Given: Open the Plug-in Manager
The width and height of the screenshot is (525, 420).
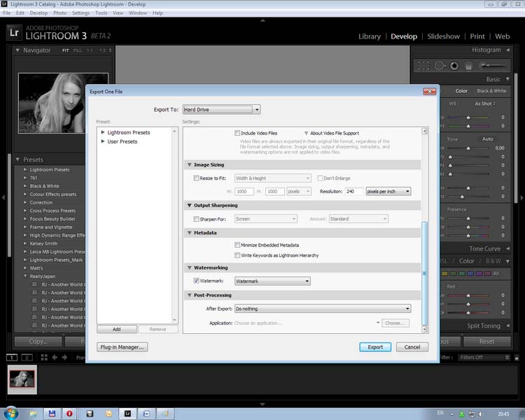Looking at the screenshot, I should click(122, 346).
